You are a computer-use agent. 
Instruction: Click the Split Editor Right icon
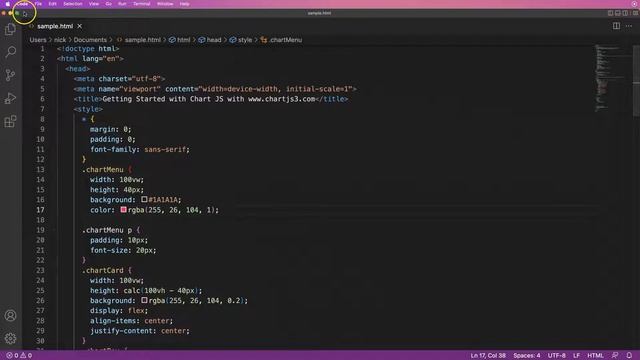tap(616, 26)
